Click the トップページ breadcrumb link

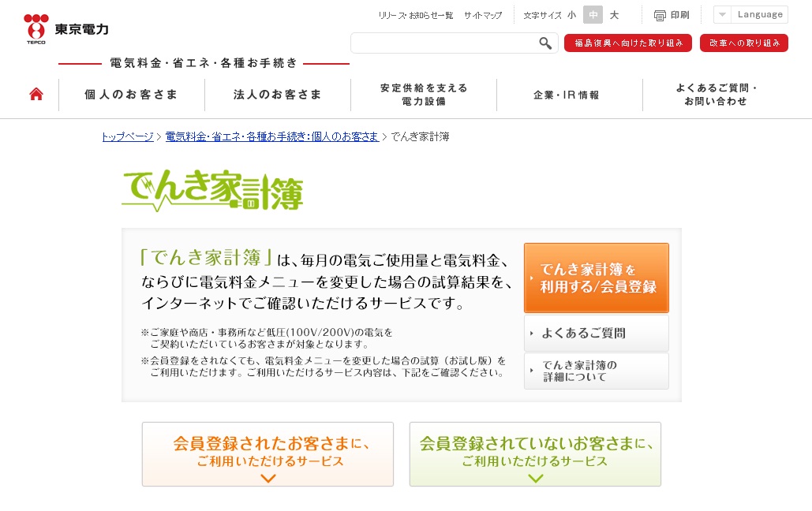[x=128, y=136]
